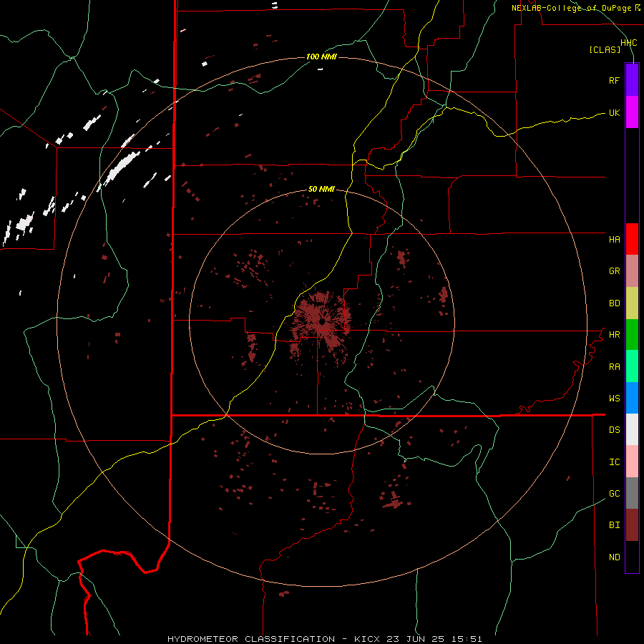Click the 50 NMI range ring label

click(321, 189)
